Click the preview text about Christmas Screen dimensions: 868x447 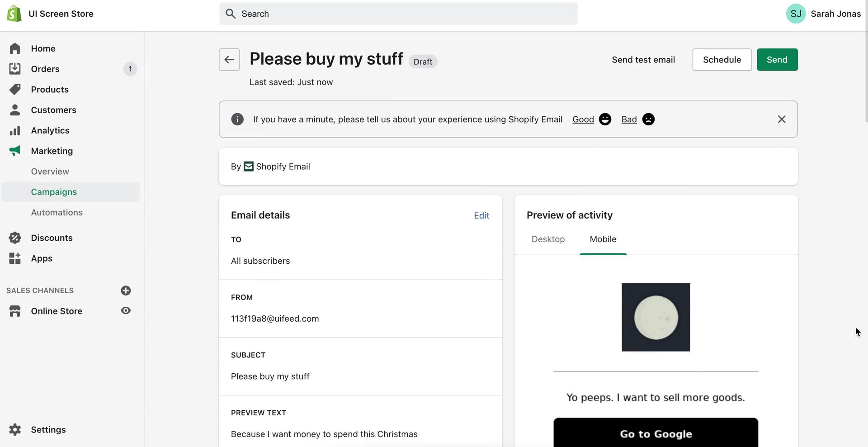(324, 434)
